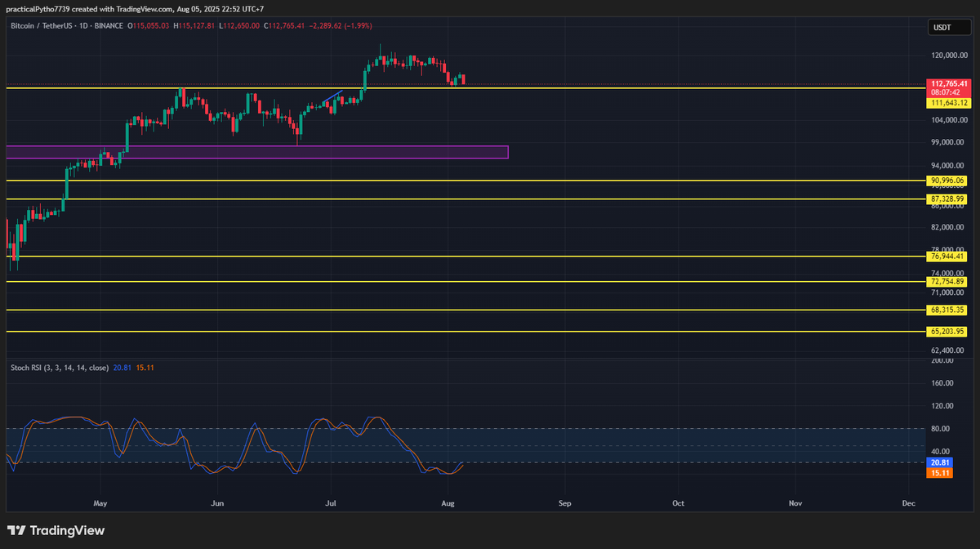Select the purple rectangle demand zone
Screen dimensions: 980x549
click(257, 152)
